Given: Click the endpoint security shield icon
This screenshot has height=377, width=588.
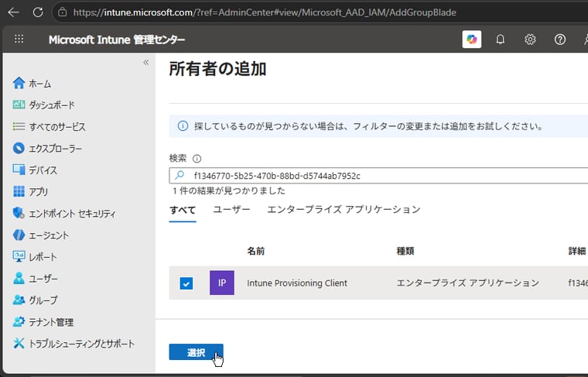Looking at the screenshot, I should tap(19, 213).
